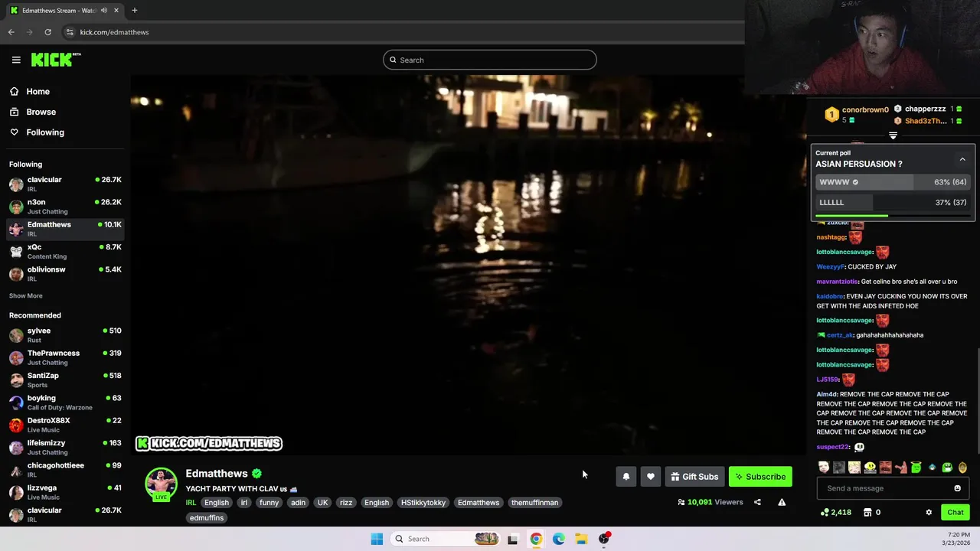Vote LLLLLL in the poll

point(893,203)
